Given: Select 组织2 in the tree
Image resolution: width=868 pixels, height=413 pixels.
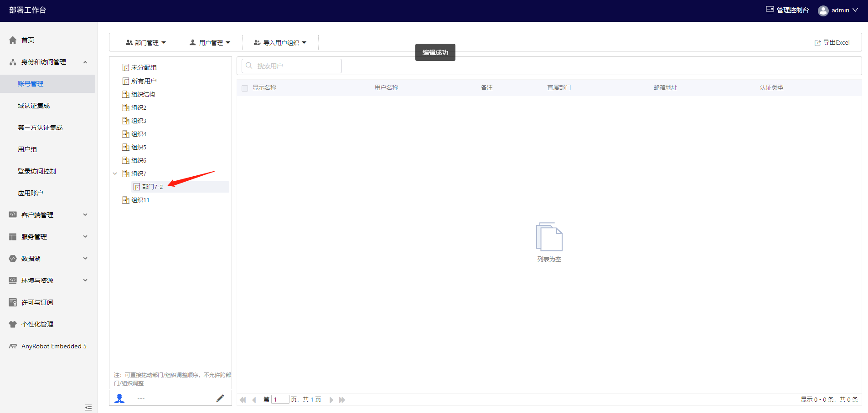Looking at the screenshot, I should (x=139, y=107).
